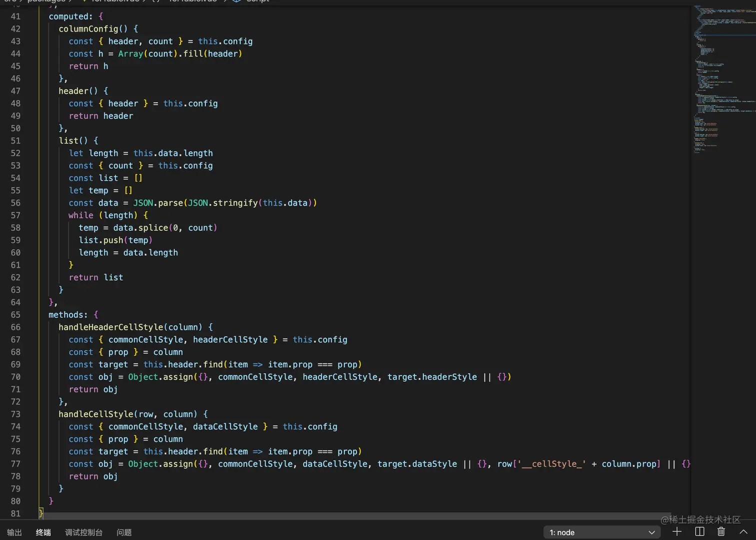The width and height of the screenshot is (756, 540).
Task: Click the 'header()' definition on line 47
Action: click(78, 91)
